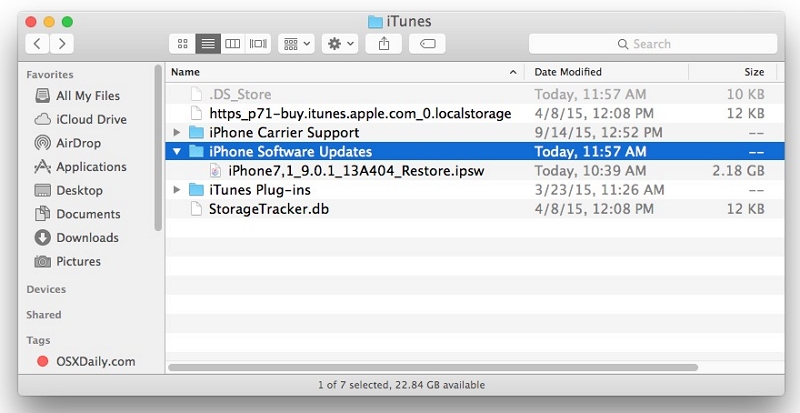The image size is (800, 413).
Task: Open the item arrangement dropdown
Action: tap(296, 44)
